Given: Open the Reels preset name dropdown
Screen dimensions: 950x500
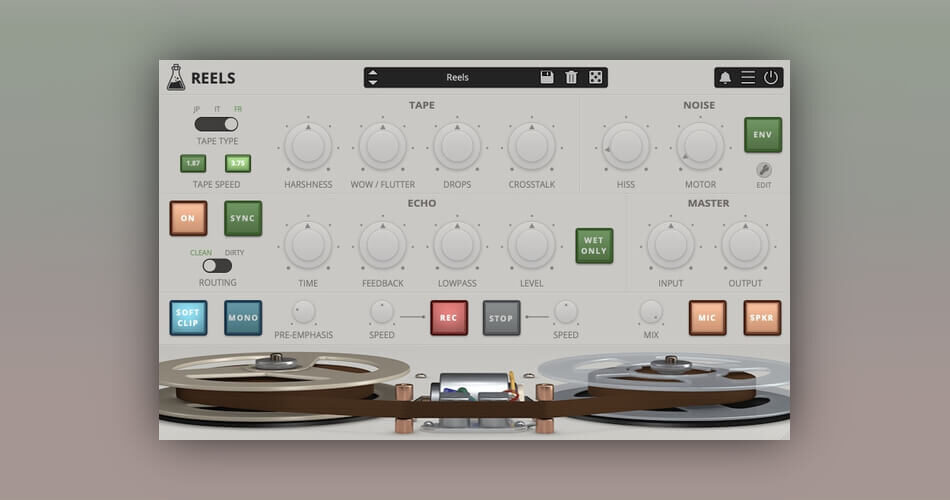Looking at the screenshot, I should click(x=457, y=77).
